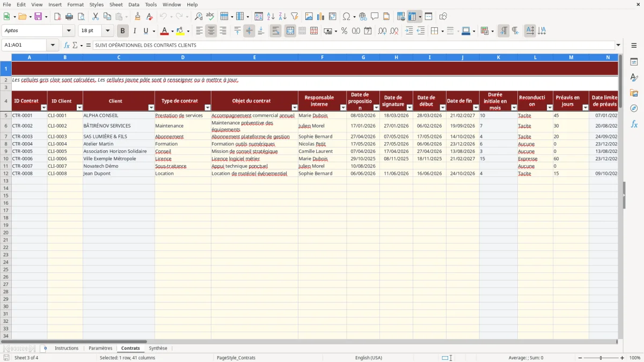Clear direct formatting icon
644x362 pixels.
(x=149, y=17)
